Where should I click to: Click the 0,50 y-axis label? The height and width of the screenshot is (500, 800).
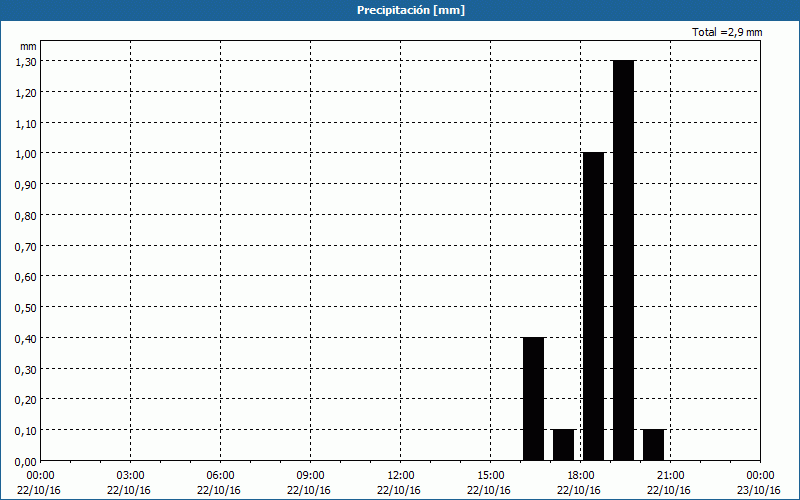[26, 307]
